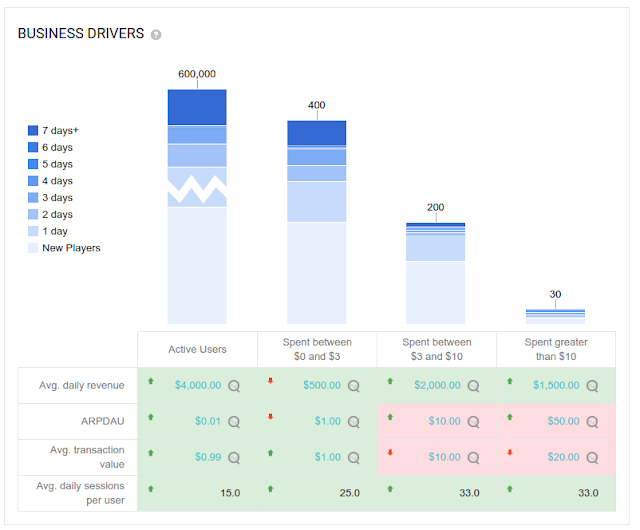Viewport: 640px width, 530px height.
Task: Click the 30 bar total label
Action: tap(555, 294)
